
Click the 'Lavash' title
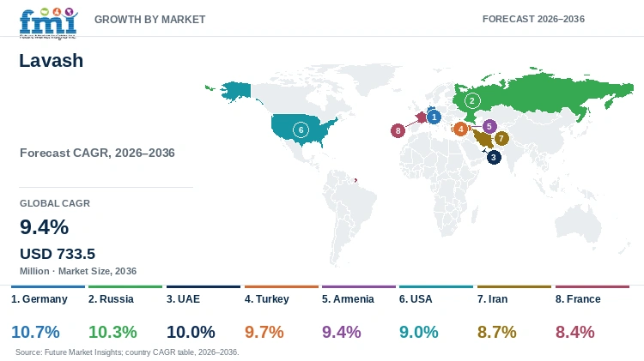(x=52, y=61)
